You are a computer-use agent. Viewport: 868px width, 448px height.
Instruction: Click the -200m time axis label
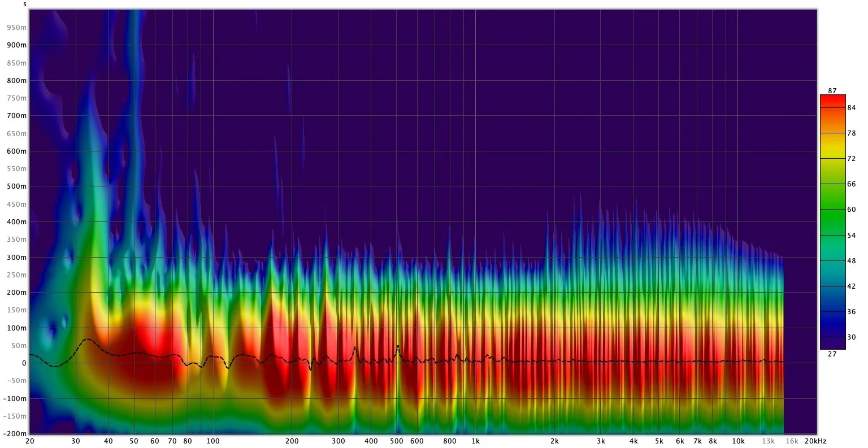coord(16,434)
